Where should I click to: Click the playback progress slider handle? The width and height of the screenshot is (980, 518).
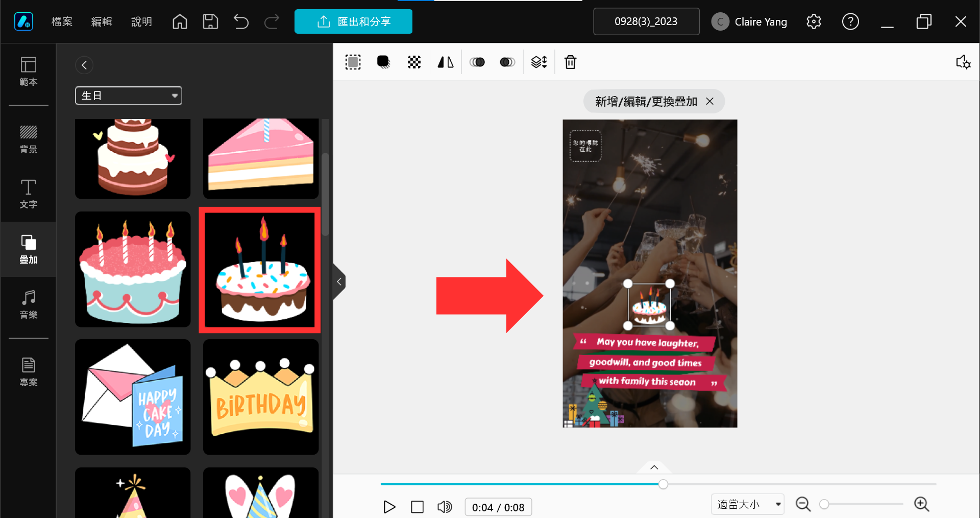[x=663, y=484]
